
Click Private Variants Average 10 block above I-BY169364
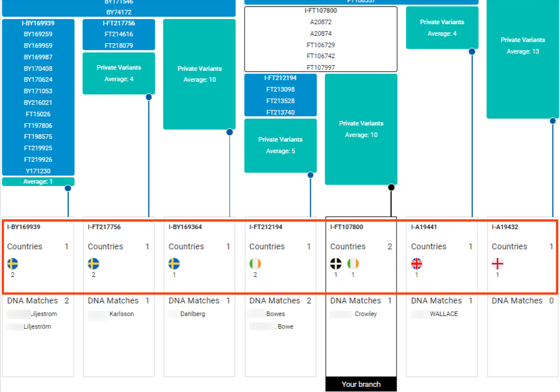[199, 74]
